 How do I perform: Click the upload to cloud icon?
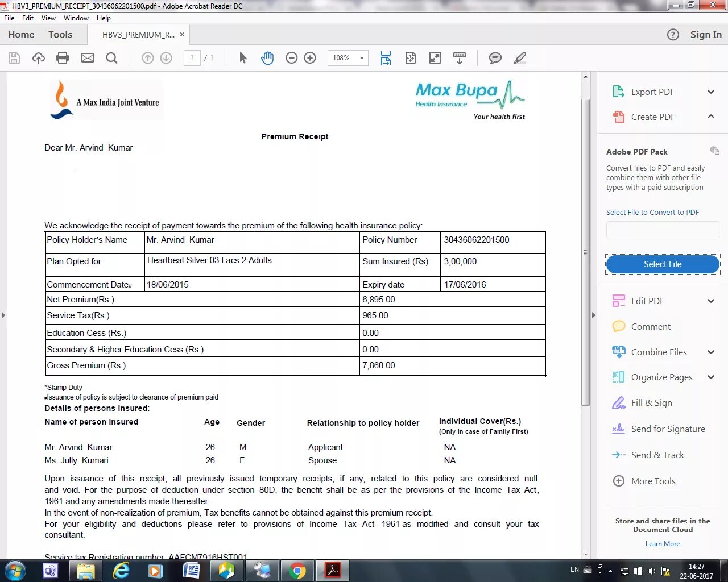[39, 58]
